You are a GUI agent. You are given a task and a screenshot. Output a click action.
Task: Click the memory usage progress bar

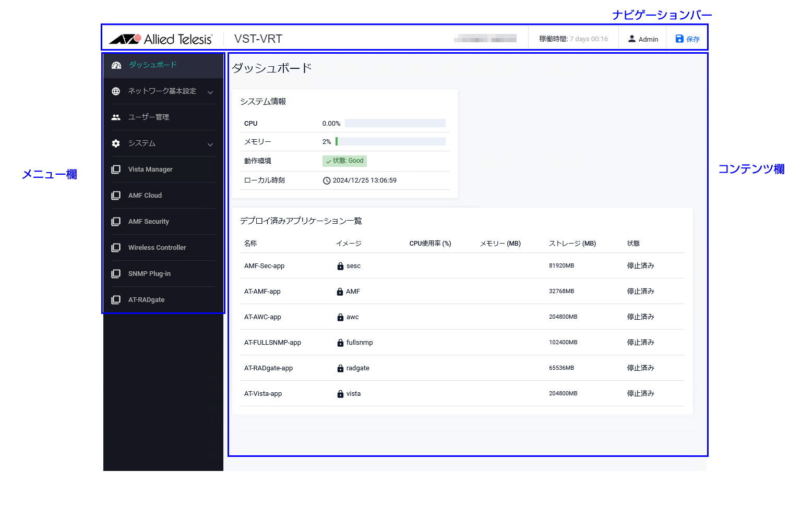[x=390, y=141]
